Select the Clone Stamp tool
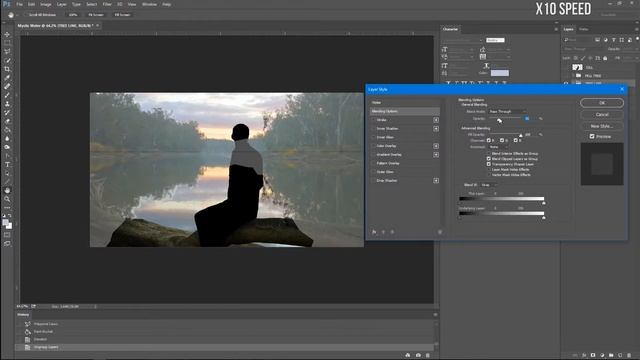640x360 pixels. pos(7,104)
